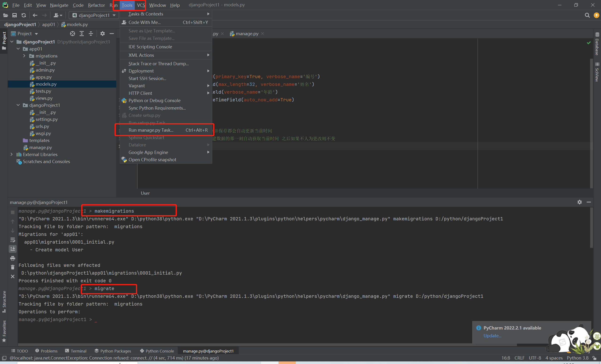This screenshot has height=364, width=601.
Task: Click the locate current file target icon
Action: point(73,34)
